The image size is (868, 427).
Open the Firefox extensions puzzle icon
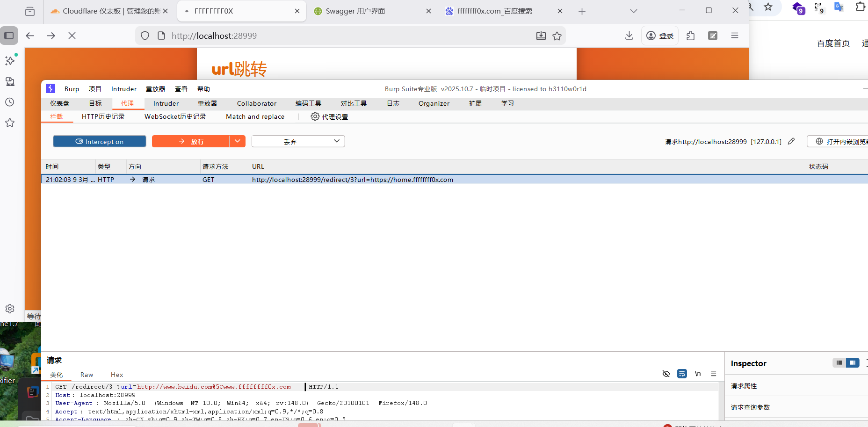point(691,36)
